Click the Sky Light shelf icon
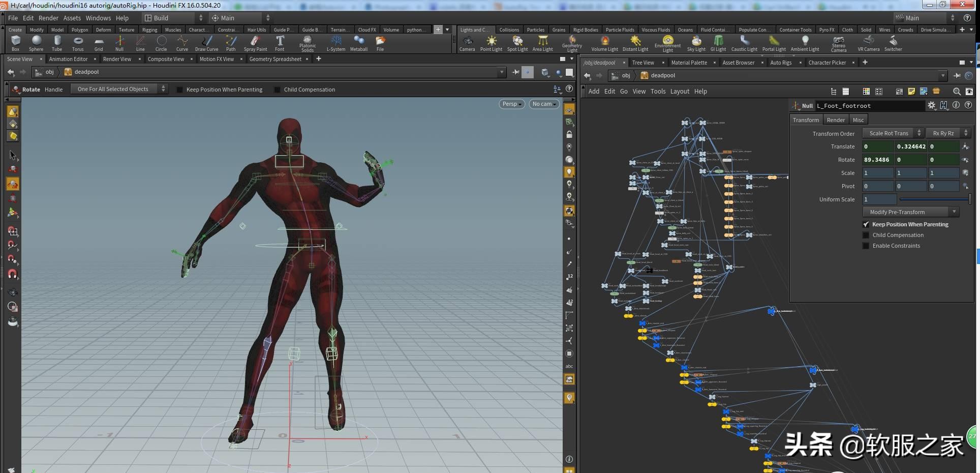This screenshot has width=980, height=473. 696,43
